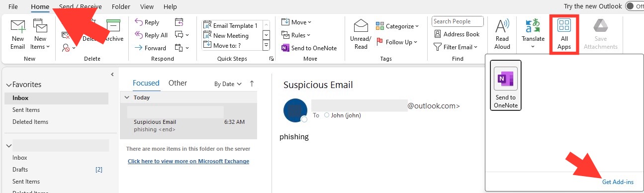Open the Move dropdown
644x193 pixels.
click(x=296, y=22)
